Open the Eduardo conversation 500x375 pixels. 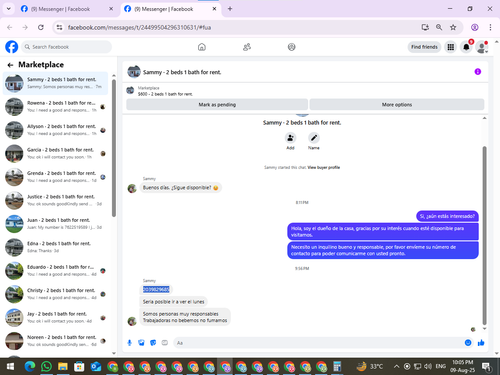pyautogui.click(x=56, y=271)
